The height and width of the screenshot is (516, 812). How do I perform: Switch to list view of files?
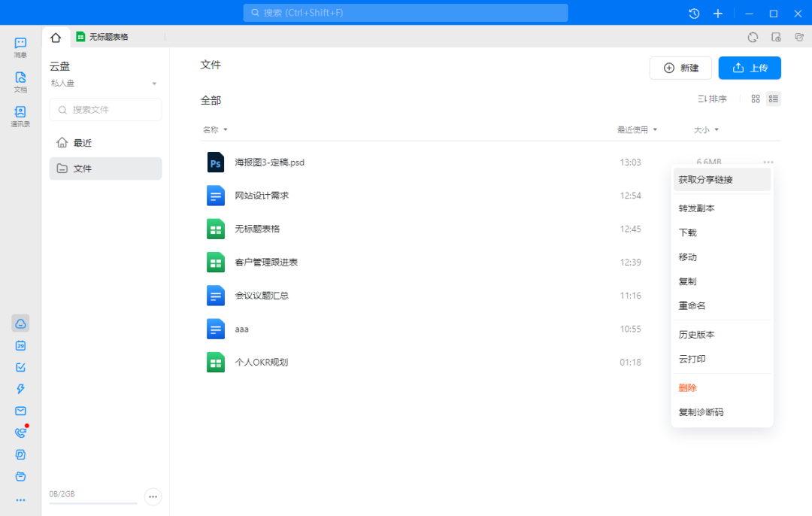(x=774, y=99)
